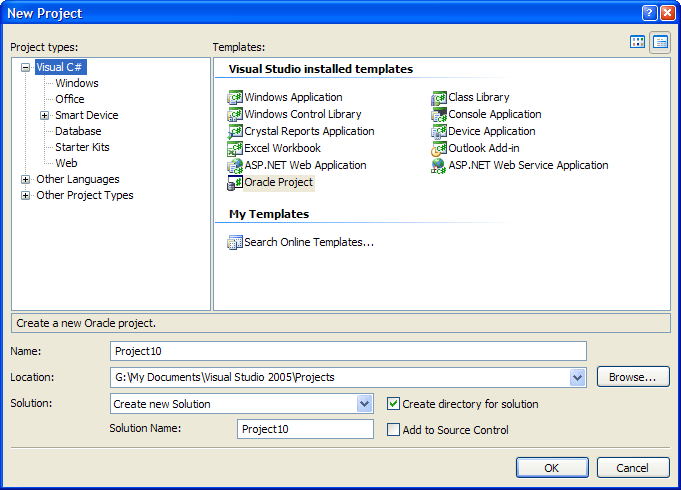Switch to large icons view
Screen dimensions: 681x490
tap(638, 42)
